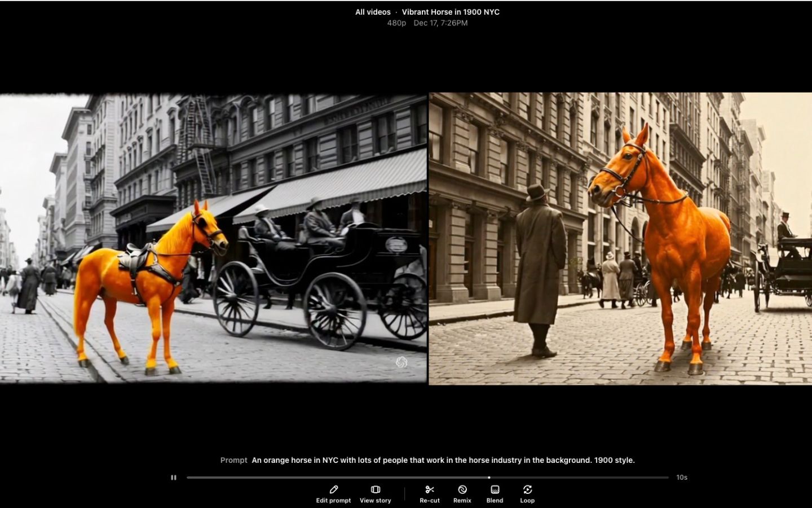Select the left black-and-white horse video
This screenshot has width=812, height=508.
pyautogui.click(x=213, y=238)
